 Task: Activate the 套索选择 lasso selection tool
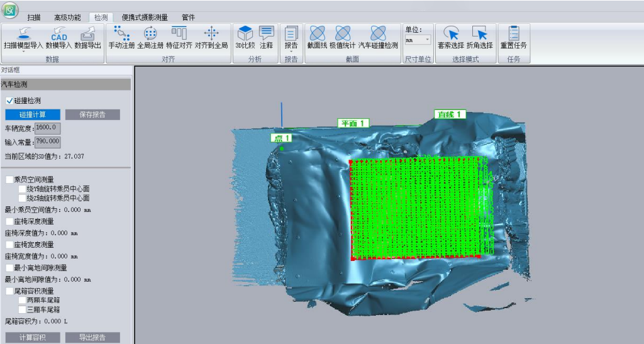[x=450, y=34]
